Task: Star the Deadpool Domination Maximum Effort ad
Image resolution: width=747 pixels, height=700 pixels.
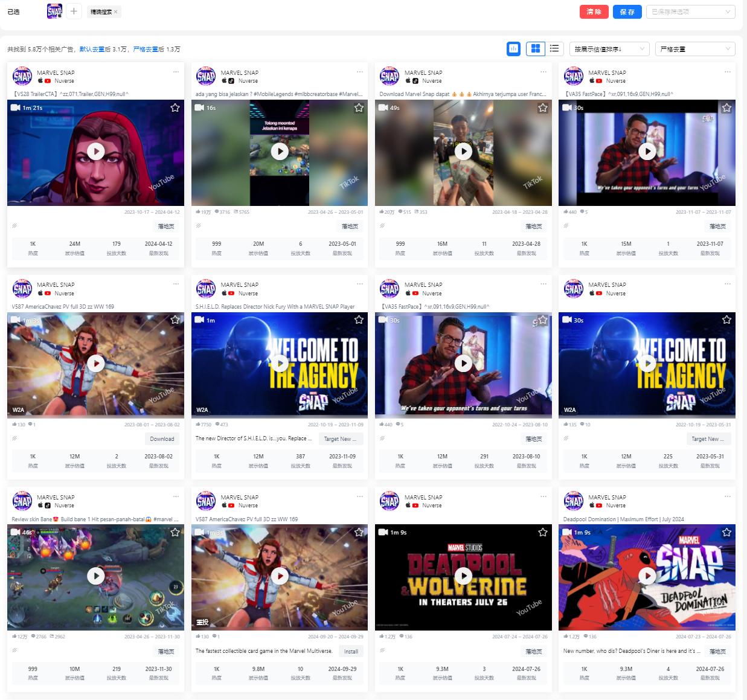Action: pyautogui.click(x=726, y=532)
